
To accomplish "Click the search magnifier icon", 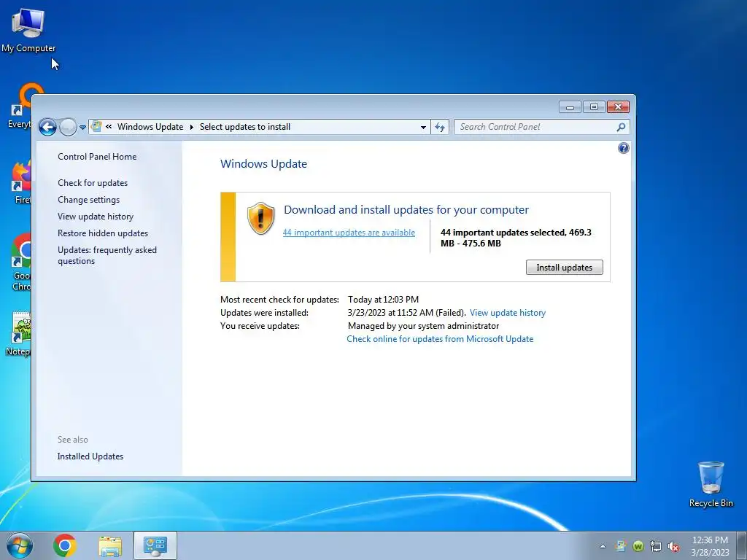I will pyautogui.click(x=621, y=127).
